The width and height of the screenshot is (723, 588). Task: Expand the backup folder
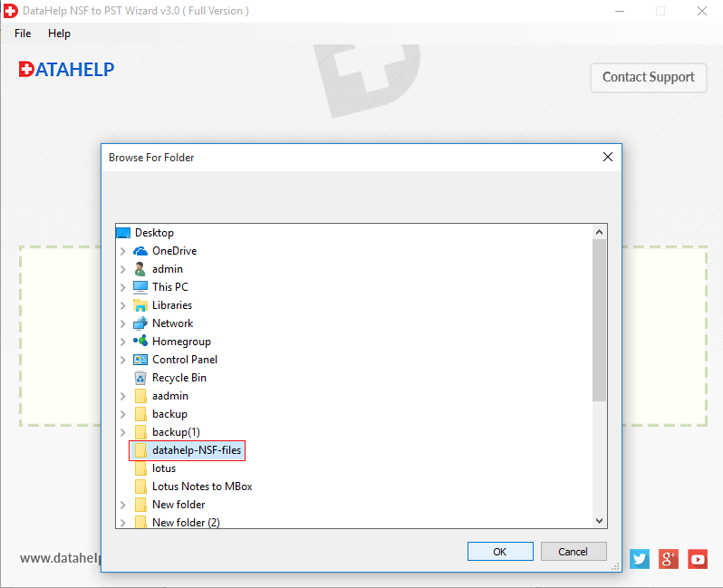click(x=123, y=415)
